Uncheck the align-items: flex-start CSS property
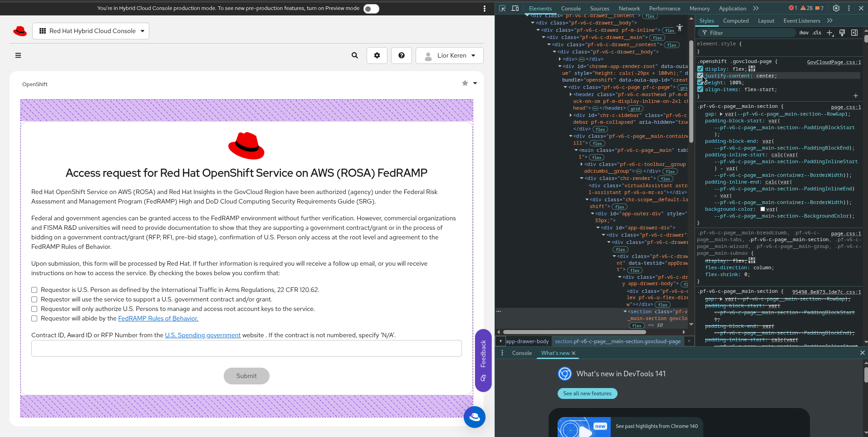This screenshot has height=437, width=868. click(700, 89)
